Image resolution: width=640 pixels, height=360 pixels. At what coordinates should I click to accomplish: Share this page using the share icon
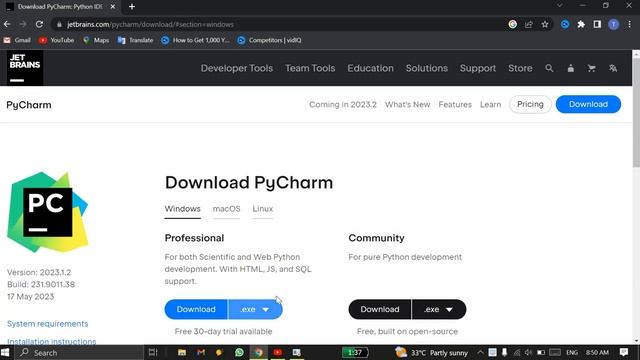[529, 24]
